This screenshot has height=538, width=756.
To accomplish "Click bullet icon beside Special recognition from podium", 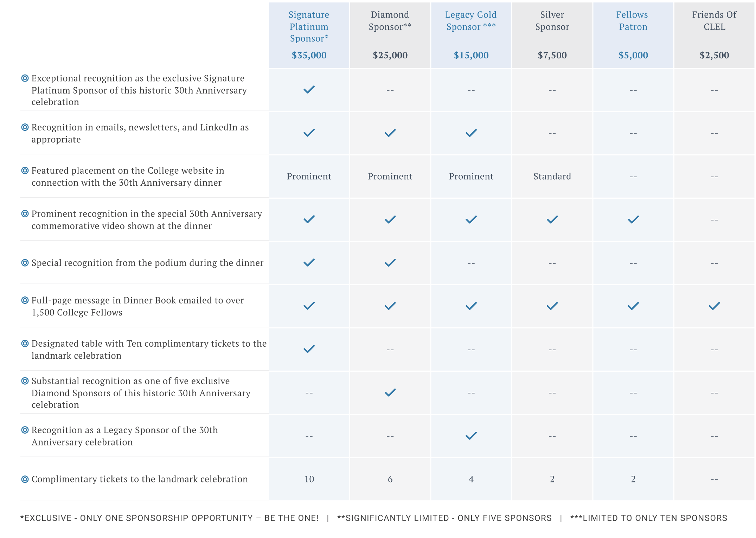I will [25, 263].
